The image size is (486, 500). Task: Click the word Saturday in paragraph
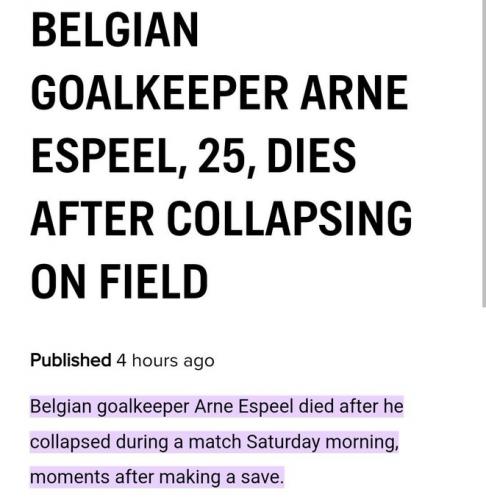pyautogui.click(x=283, y=442)
